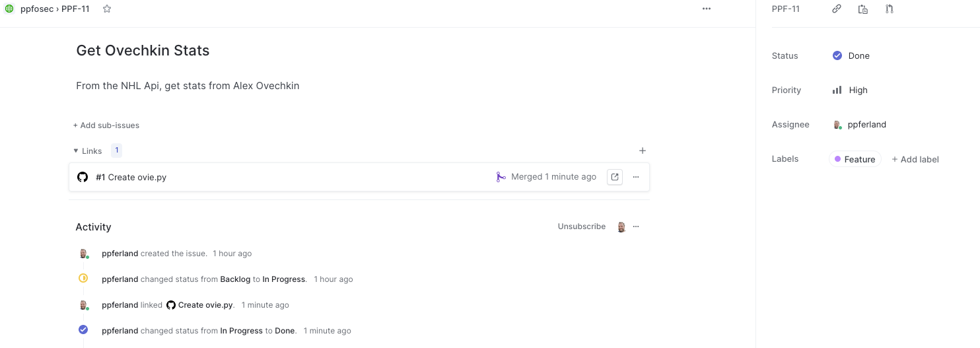Open the Status dropdown showing Done
The image size is (980, 348).
(852, 55)
